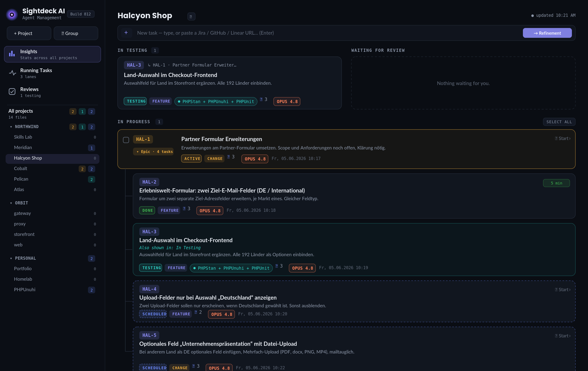Screen dimensions: 588x371
Task: Click the SCHEDULED tag on HAL-4
Action: coord(153,314)
